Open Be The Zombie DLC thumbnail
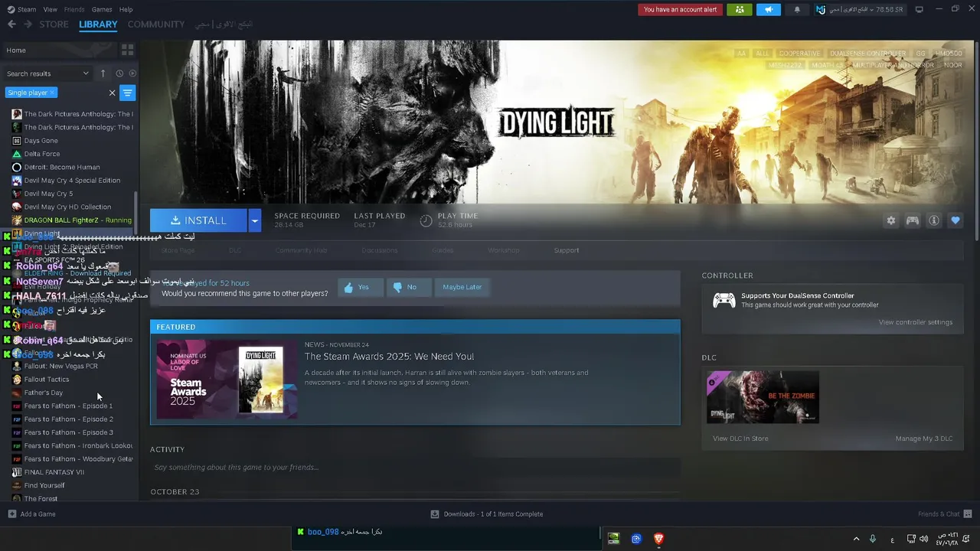The height and width of the screenshot is (551, 980). coord(763,397)
